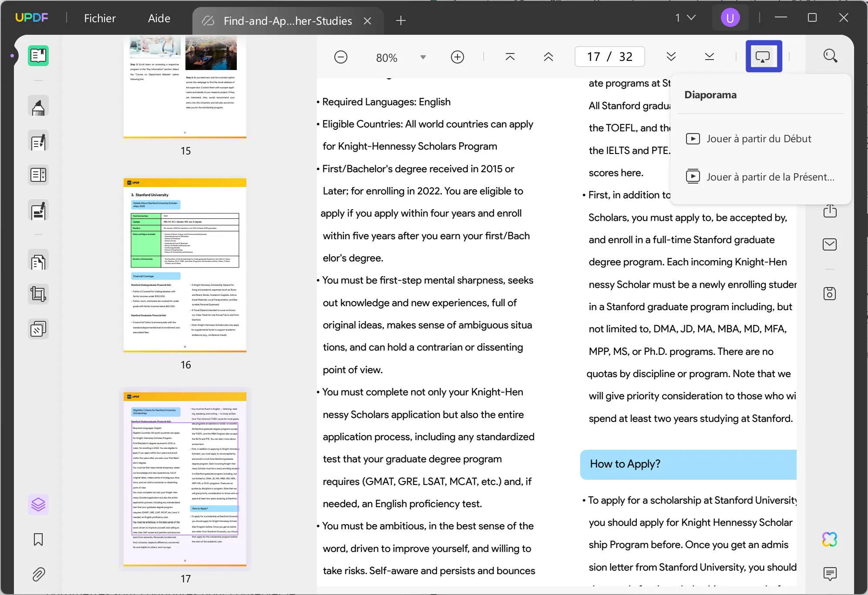Click the page number field 17 / 32
Screen dimensions: 868x595
[609, 57]
